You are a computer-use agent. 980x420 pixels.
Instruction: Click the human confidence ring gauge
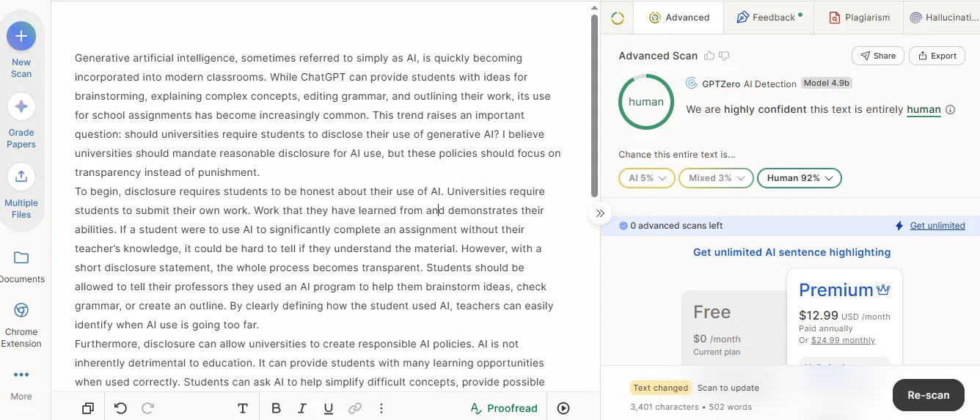(646, 102)
